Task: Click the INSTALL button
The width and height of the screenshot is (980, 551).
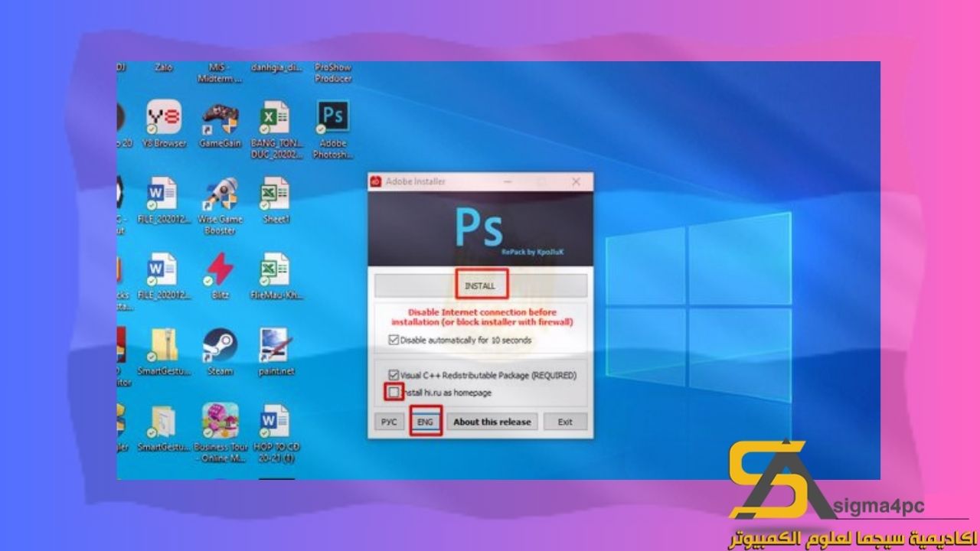Action: 480,285
